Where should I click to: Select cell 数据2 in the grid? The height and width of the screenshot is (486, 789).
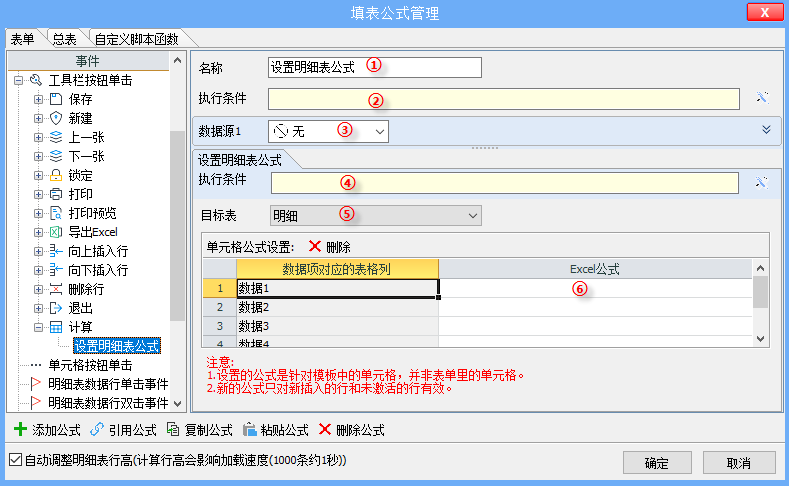[337, 307]
